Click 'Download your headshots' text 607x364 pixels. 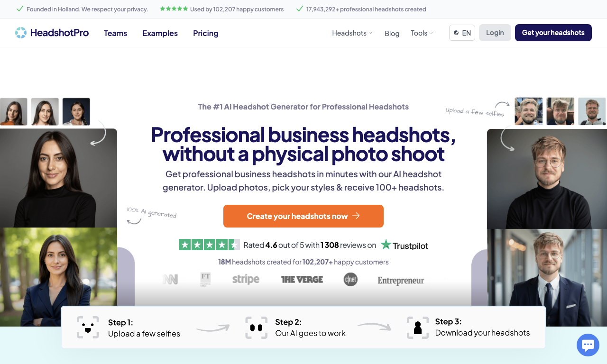pyautogui.click(x=482, y=333)
